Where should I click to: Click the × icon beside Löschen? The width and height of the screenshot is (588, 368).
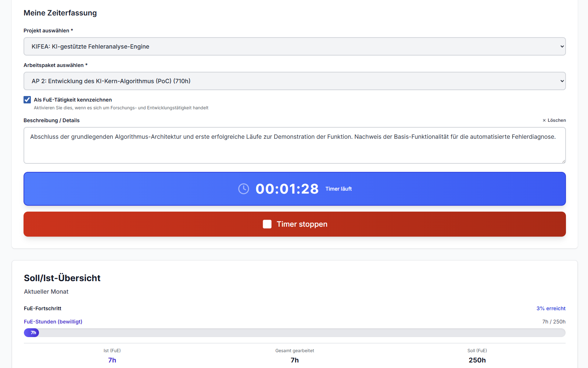[544, 120]
